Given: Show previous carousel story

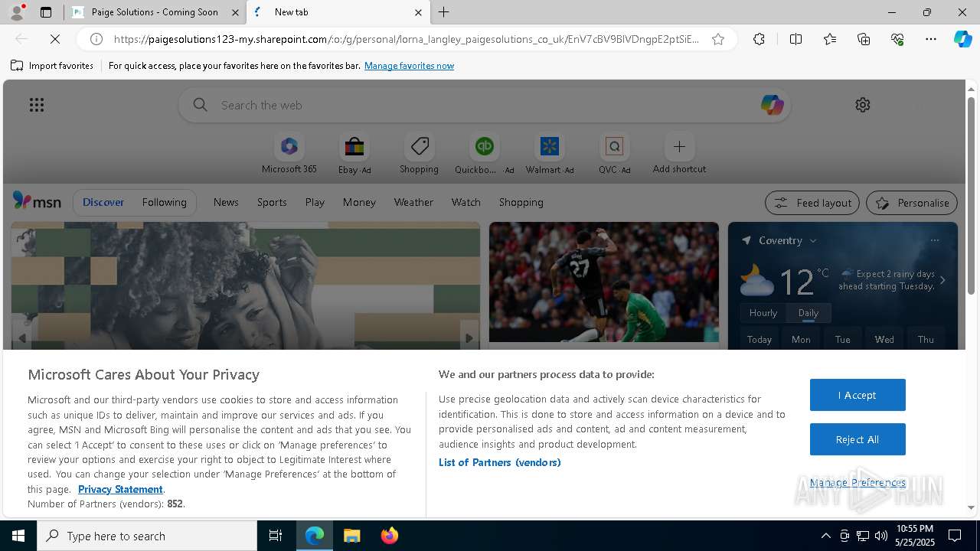Looking at the screenshot, I should tap(22, 337).
